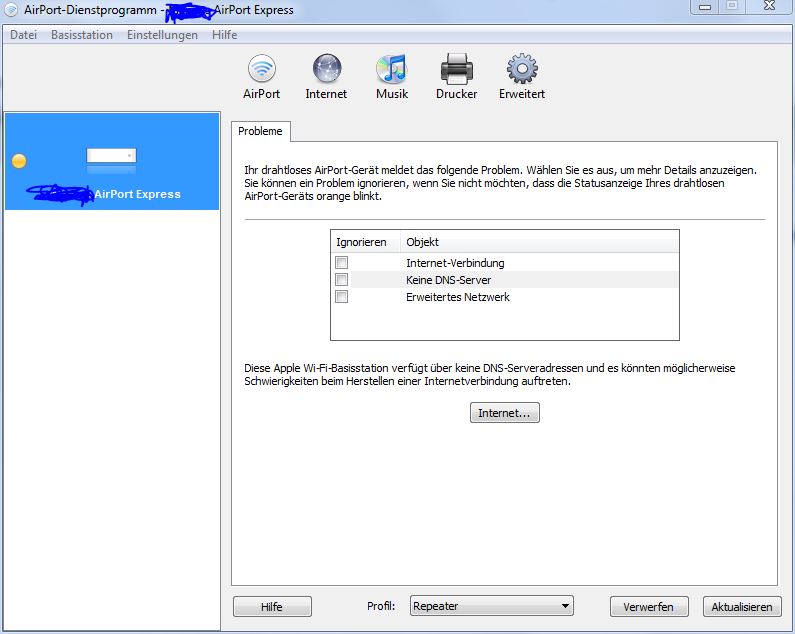Select the Keine DNS-Server row text
The height and width of the screenshot is (634, 795).
448,280
